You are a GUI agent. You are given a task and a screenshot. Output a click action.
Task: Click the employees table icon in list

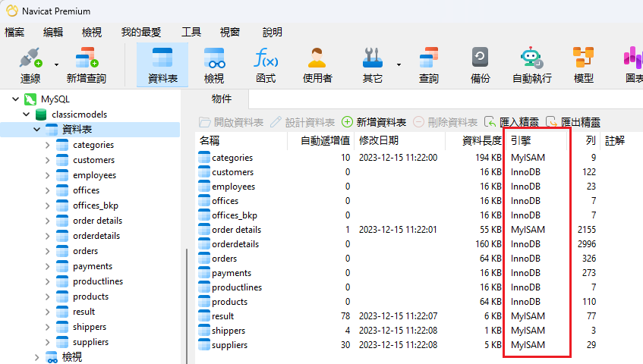(x=204, y=187)
